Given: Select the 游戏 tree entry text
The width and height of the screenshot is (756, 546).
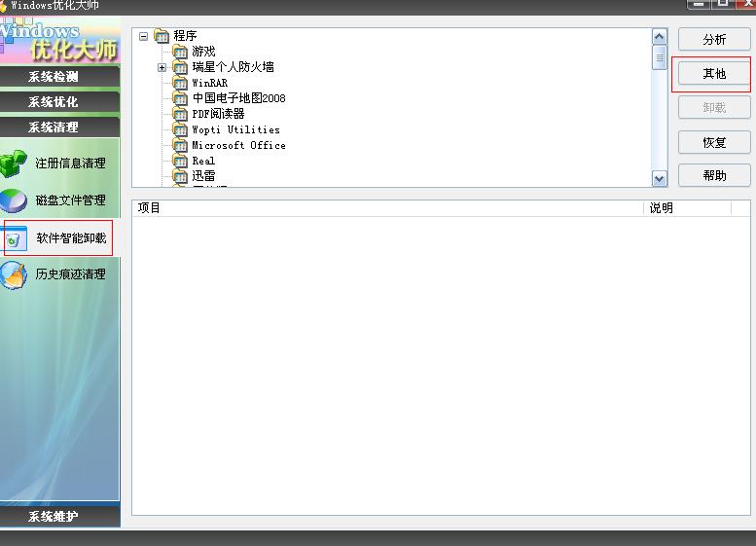Looking at the screenshot, I should click(x=203, y=52).
